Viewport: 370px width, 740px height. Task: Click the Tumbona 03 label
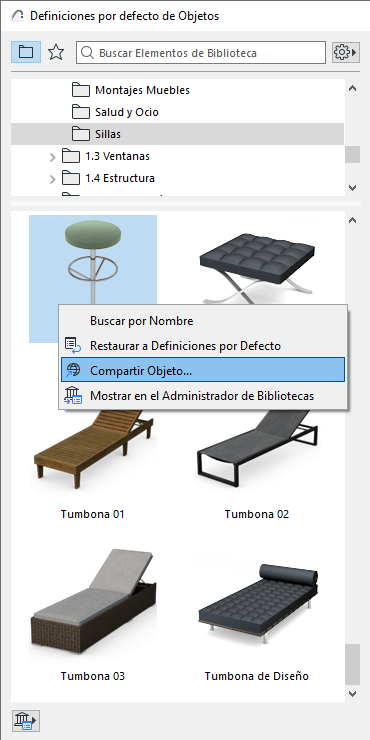92,676
